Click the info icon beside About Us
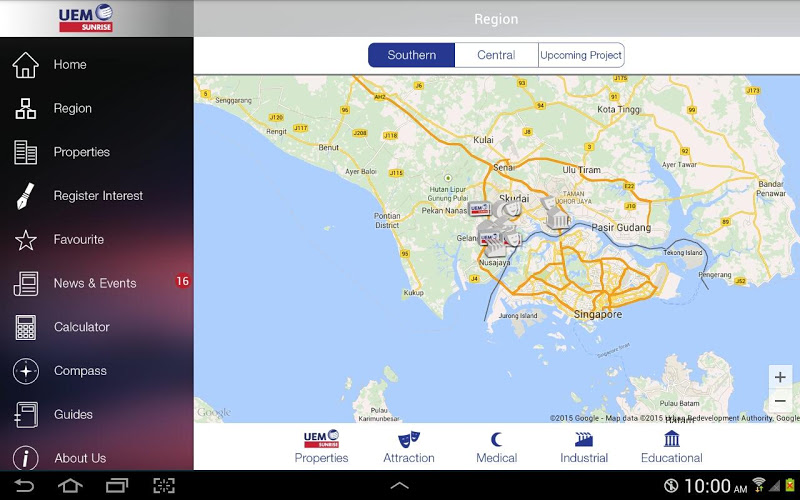The width and height of the screenshot is (800, 500). pos(26,458)
